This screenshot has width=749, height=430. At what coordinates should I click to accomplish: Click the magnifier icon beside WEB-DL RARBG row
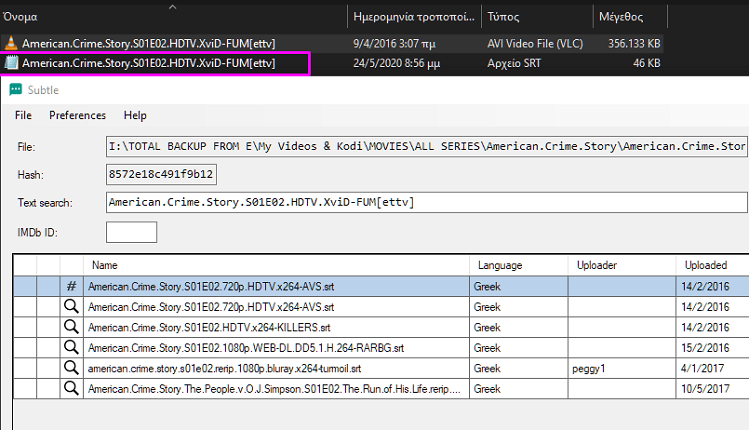click(x=71, y=347)
